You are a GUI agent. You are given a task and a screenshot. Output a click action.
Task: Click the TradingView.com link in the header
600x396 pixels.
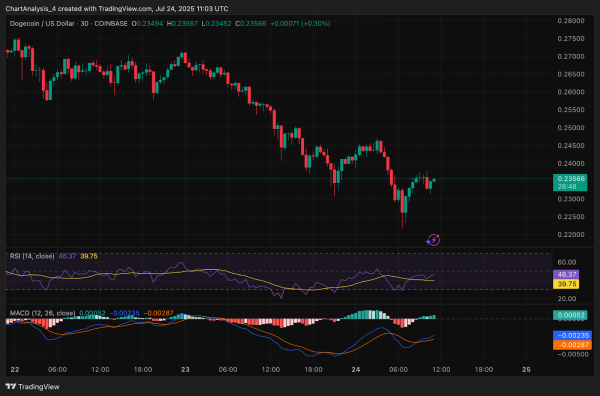point(125,8)
